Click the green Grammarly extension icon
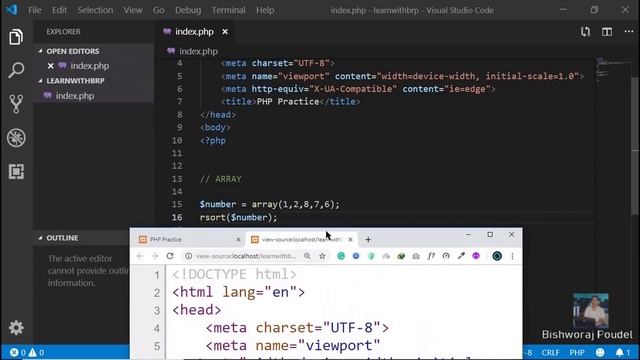 (x=341, y=256)
